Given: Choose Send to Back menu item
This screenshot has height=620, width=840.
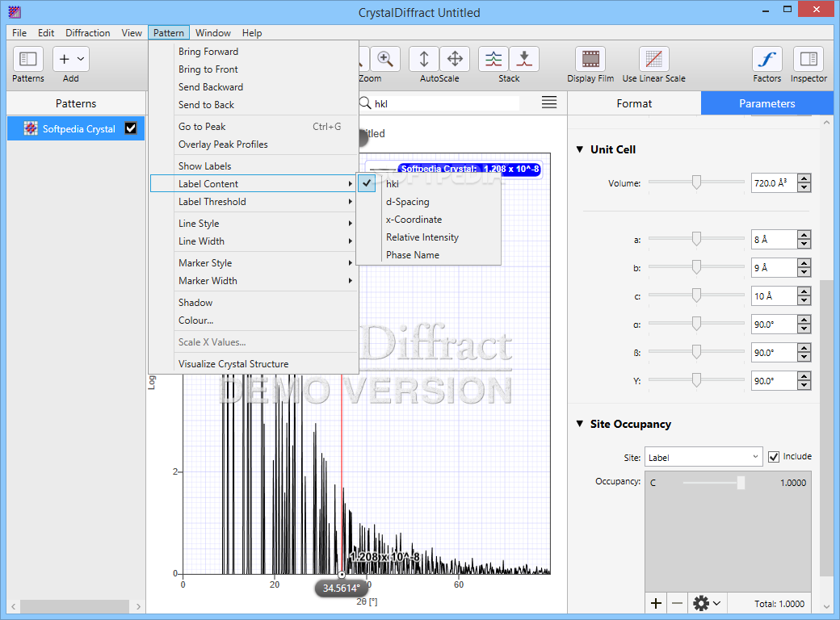Looking at the screenshot, I should (254, 105).
